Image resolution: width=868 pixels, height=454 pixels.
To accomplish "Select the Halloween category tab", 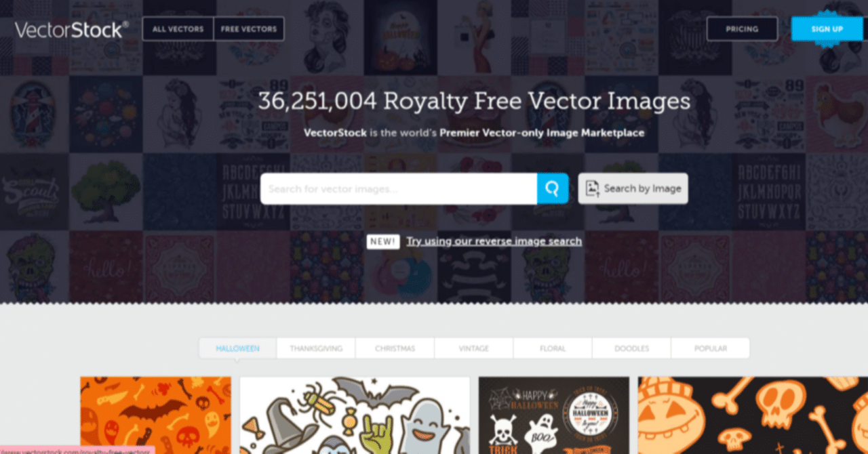I will 238,348.
